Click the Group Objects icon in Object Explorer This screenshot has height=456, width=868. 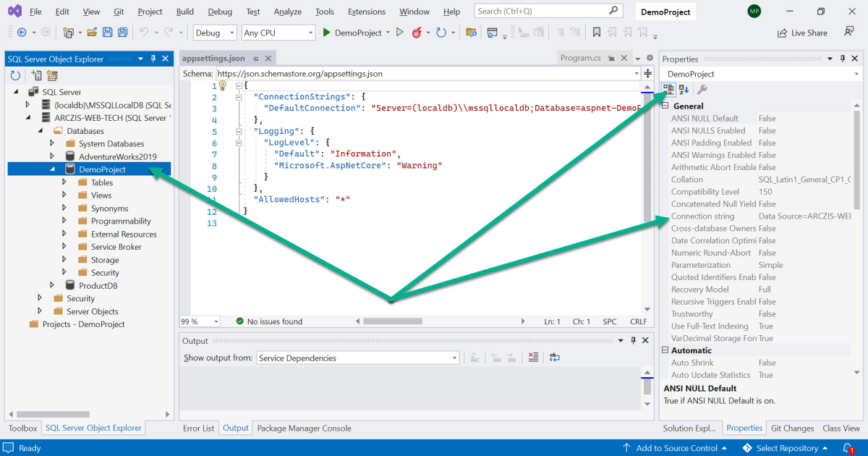53,75
